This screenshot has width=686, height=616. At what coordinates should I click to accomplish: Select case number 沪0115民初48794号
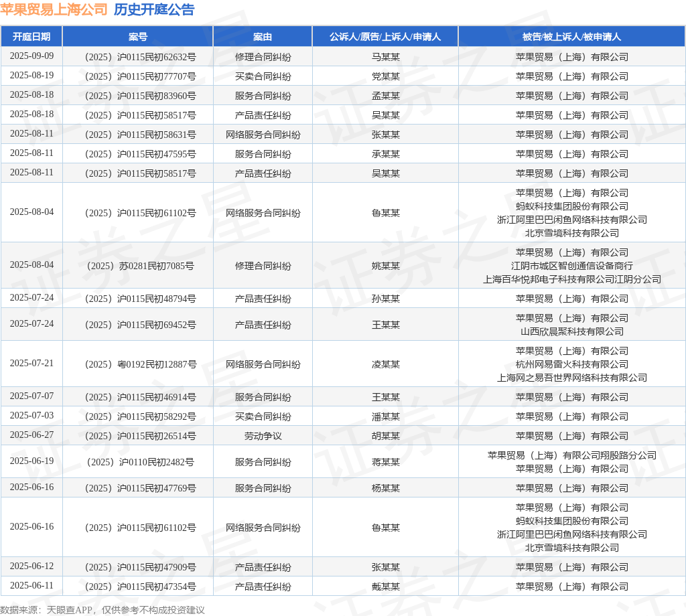pyautogui.click(x=140, y=299)
